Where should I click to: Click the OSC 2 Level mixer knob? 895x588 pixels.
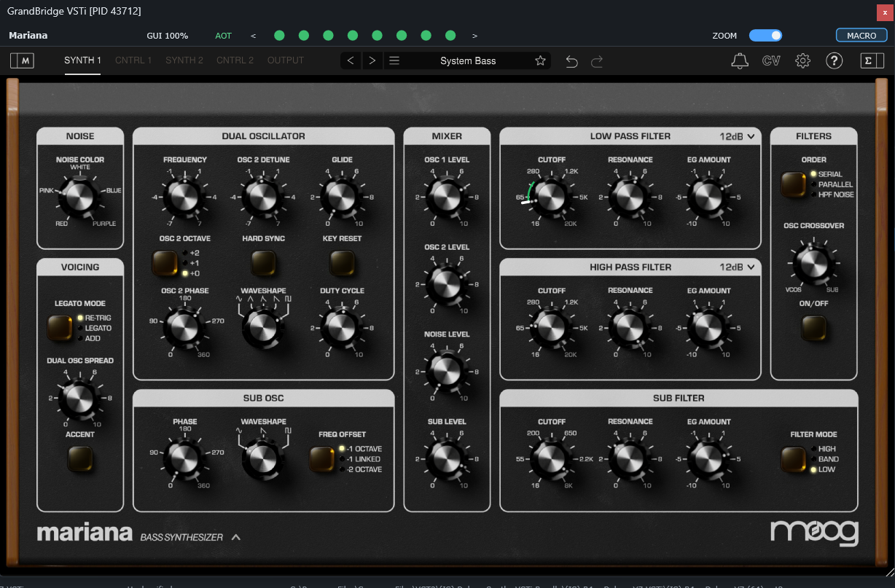pos(447,284)
